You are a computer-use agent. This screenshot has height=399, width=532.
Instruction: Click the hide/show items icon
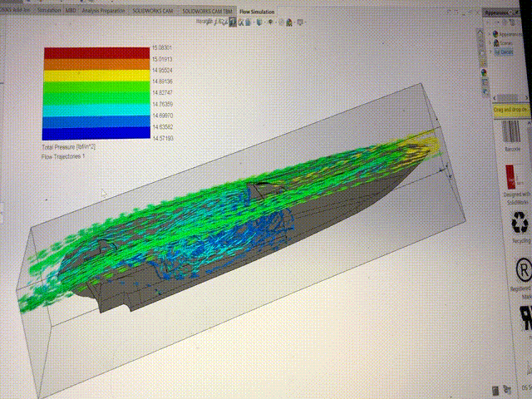[x=270, y=22]
